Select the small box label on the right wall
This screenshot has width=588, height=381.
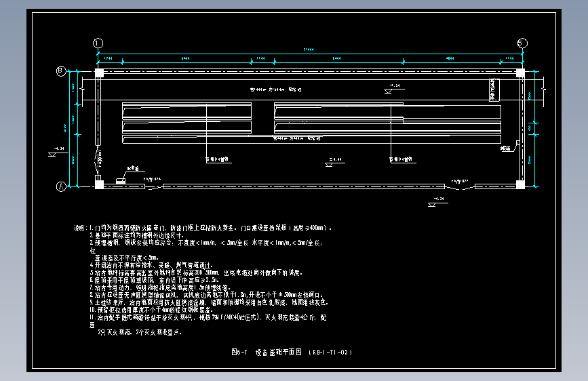pos(506,148)
